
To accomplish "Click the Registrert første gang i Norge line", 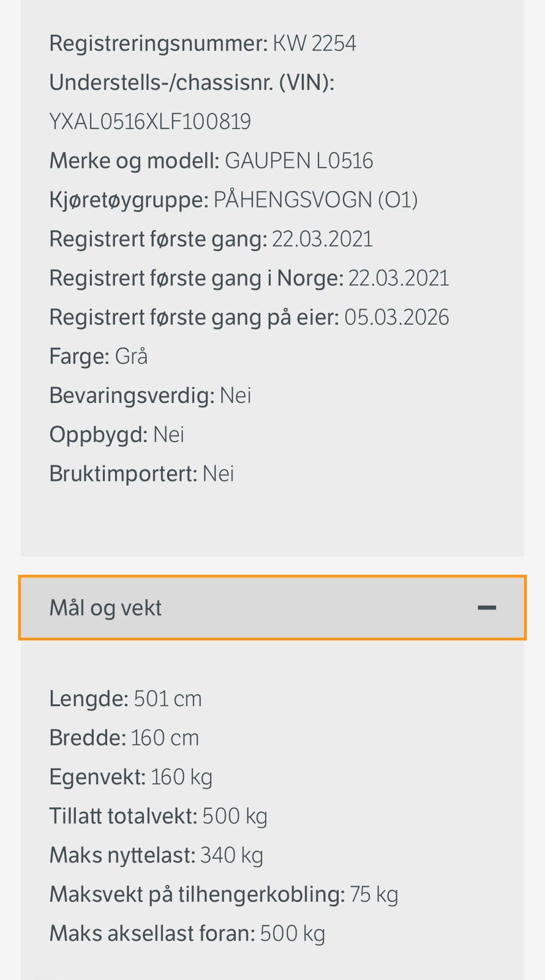I will pos(249,279).
